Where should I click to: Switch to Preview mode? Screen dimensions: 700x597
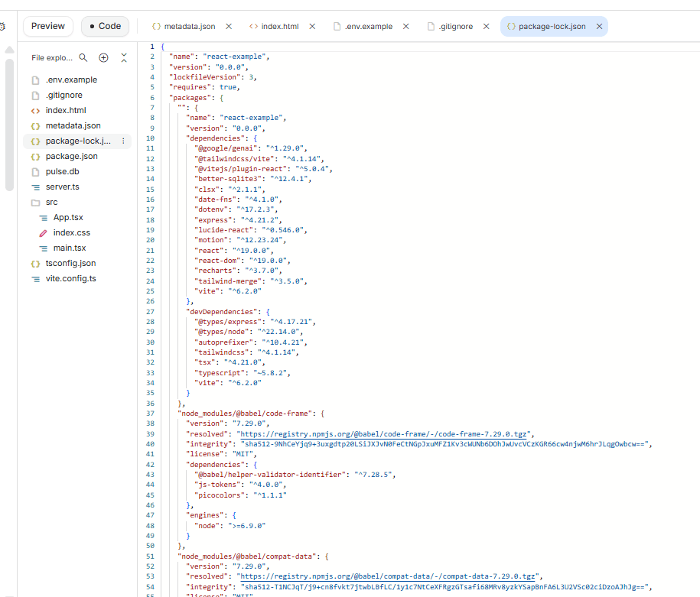[x=48, y=26]
